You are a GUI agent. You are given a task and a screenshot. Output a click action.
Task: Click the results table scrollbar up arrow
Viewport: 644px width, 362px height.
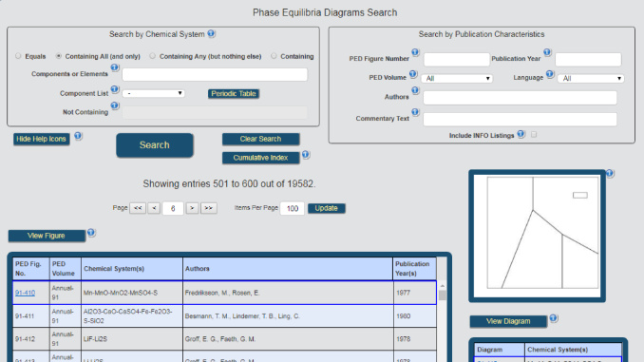[443, 286]
